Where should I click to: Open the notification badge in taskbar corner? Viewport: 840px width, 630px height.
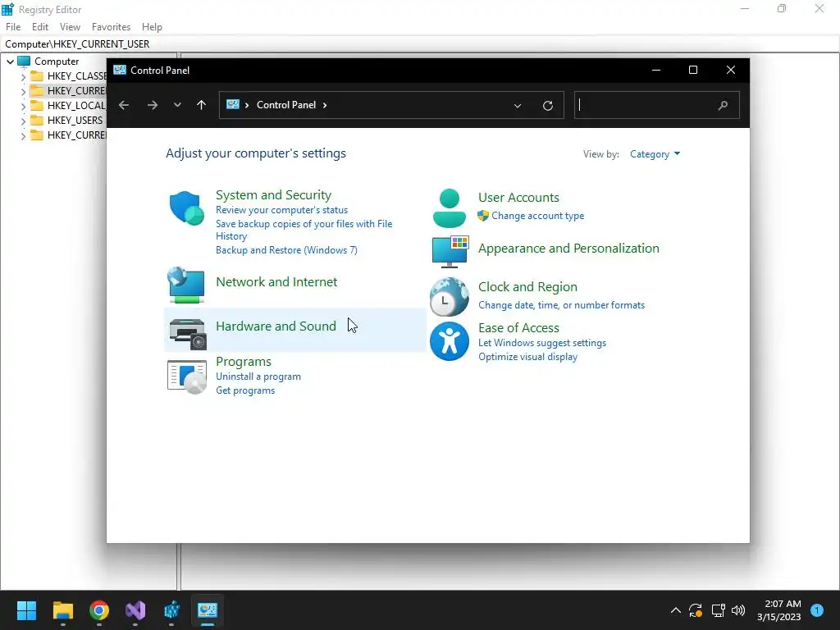click(817, 610)
